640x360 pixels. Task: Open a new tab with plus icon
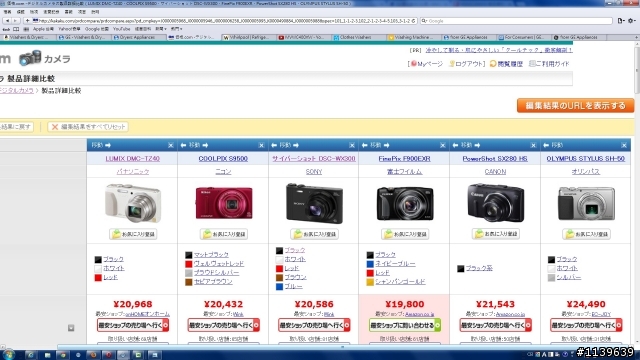click(636, 37)
